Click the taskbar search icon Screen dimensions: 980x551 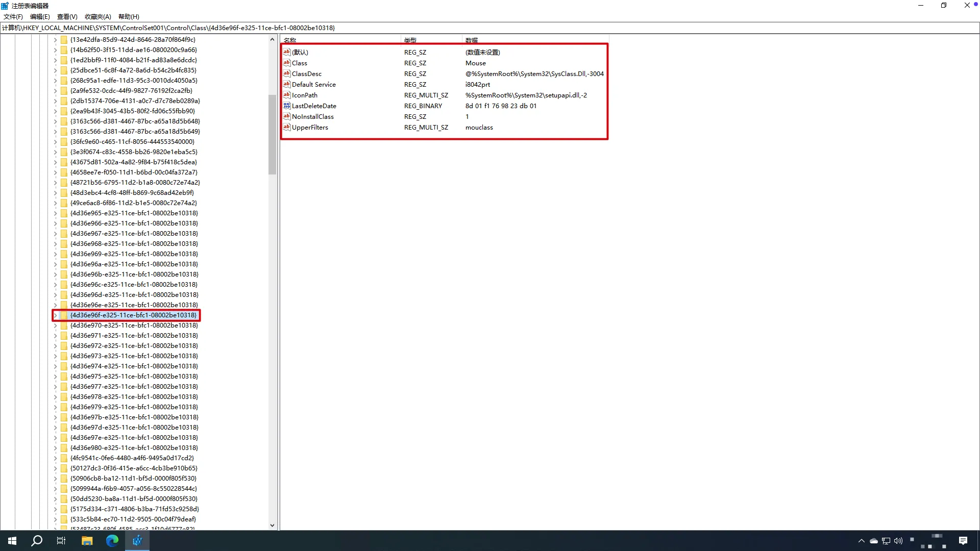[x=37, y=541]
